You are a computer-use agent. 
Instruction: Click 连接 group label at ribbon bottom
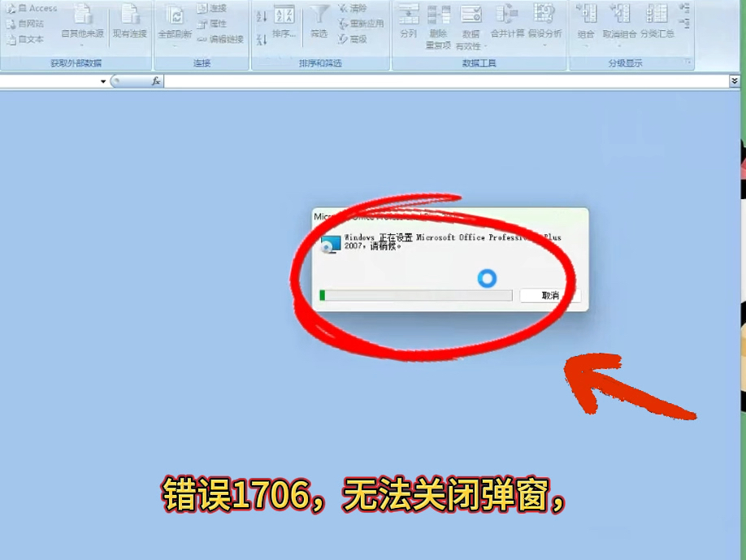[x=202, y=63]
